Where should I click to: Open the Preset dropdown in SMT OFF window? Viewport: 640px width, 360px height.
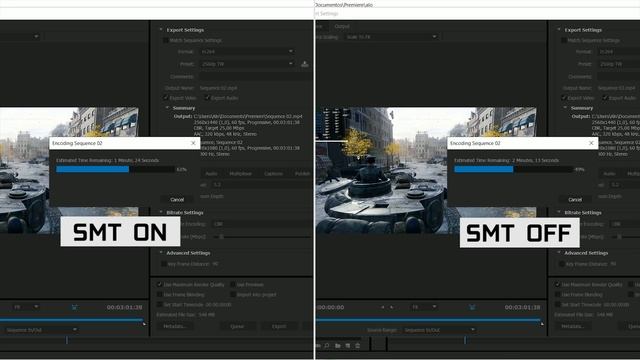[x=618, y=64]
